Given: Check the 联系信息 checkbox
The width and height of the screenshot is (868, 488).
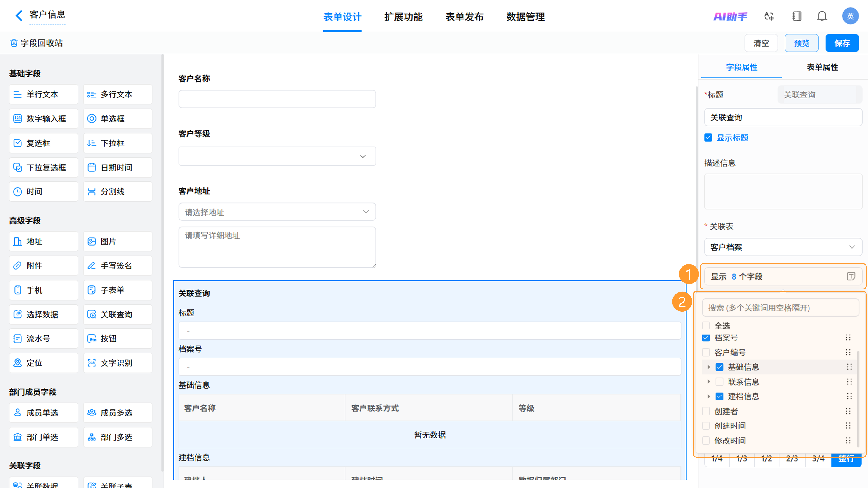Looking at the screenshot, I should pyautogui.click(x=719, y=382).
